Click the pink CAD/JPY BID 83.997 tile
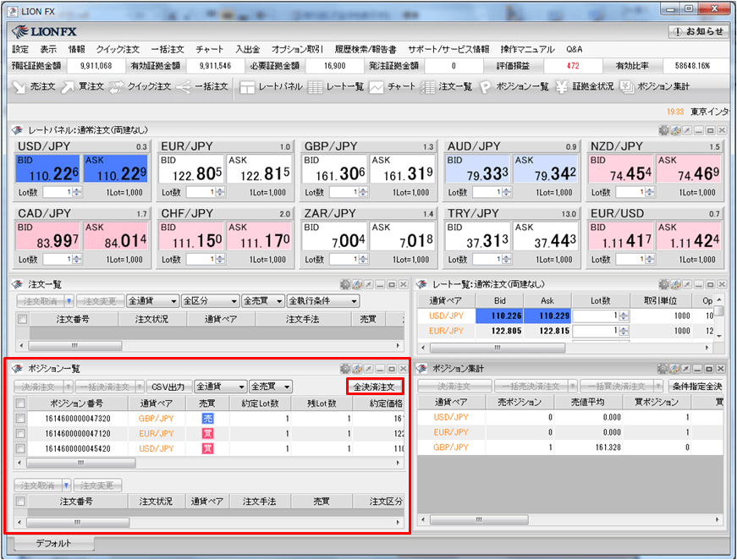 (x=48, y=236)
